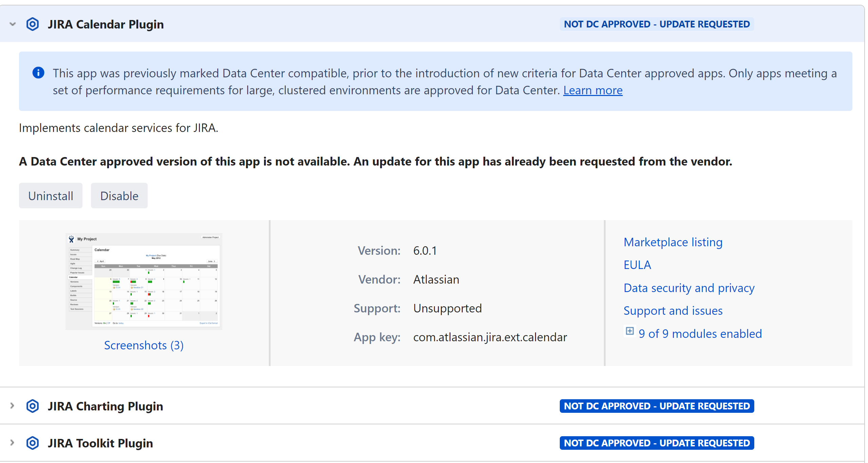868x463 pixels.
Task: Click the JIRA Toolkit Plugin app icon
Action: click(x=33, y=443)
